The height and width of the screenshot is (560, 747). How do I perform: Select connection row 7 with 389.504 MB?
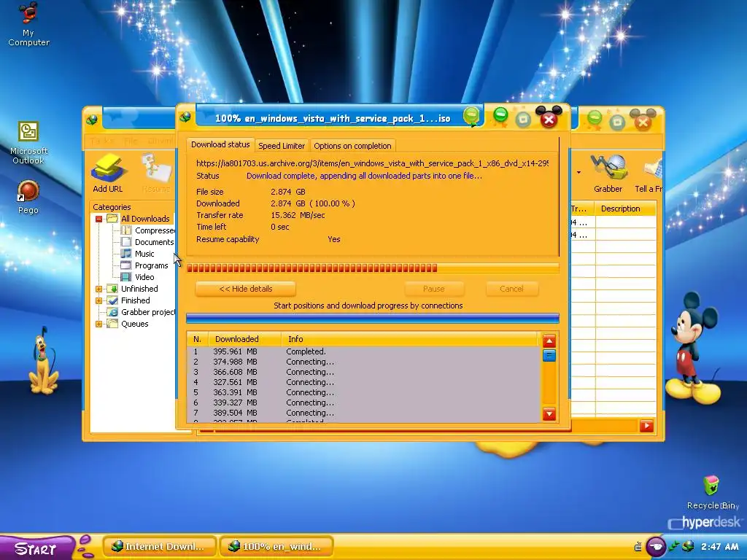coord(364,413)
